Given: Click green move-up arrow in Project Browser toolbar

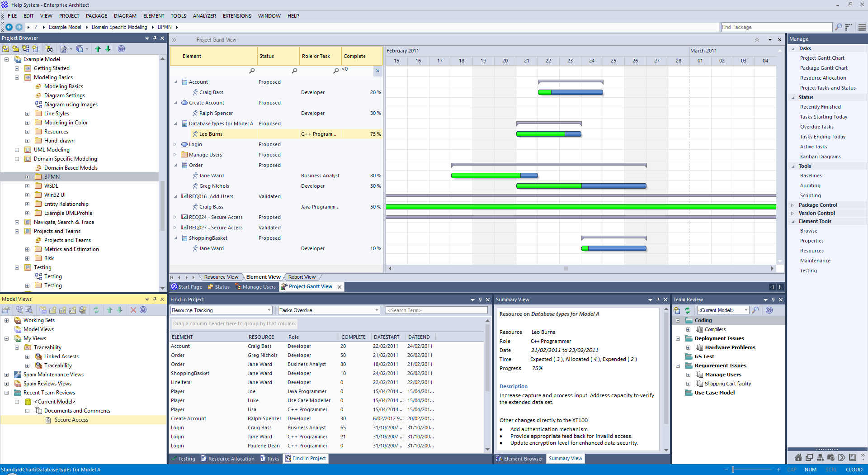Looking at the screenshot, I should click(98, 49).
